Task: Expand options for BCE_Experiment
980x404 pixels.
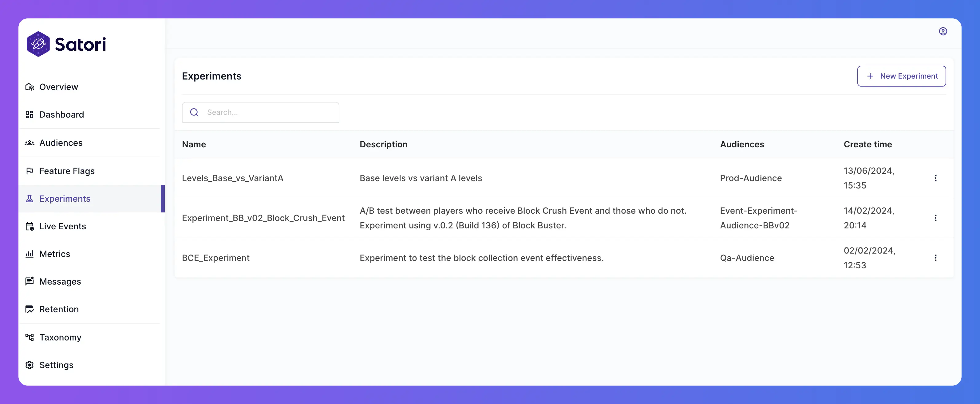Action: pyautogui.click(x=936, y=258)
